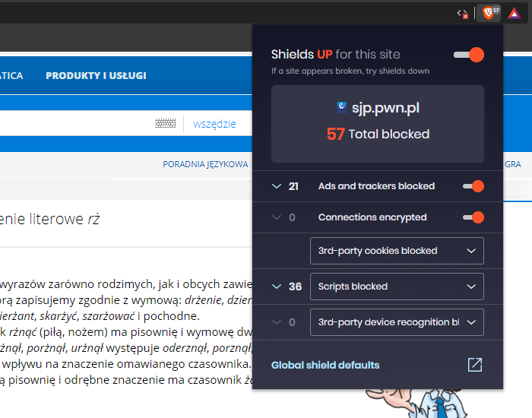
Task: Click the code extension icon with red badge
Action: [461, 13]
